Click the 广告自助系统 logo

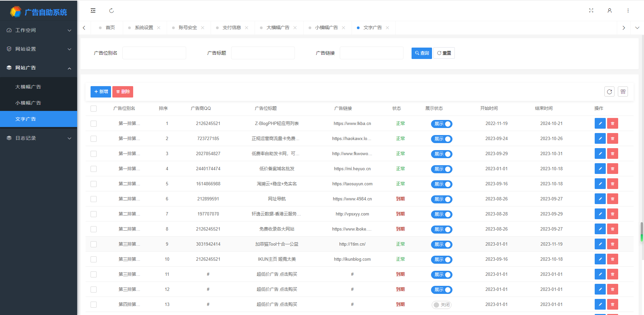(x=39, y=12)
